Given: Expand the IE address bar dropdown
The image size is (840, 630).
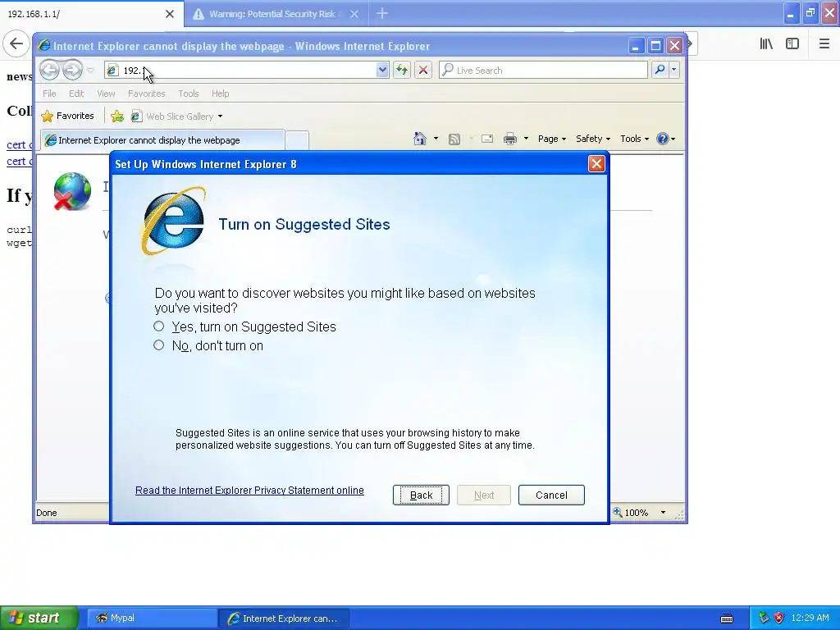Looking at the screenshot, I should pyautogui.click(x=382, y=70).
